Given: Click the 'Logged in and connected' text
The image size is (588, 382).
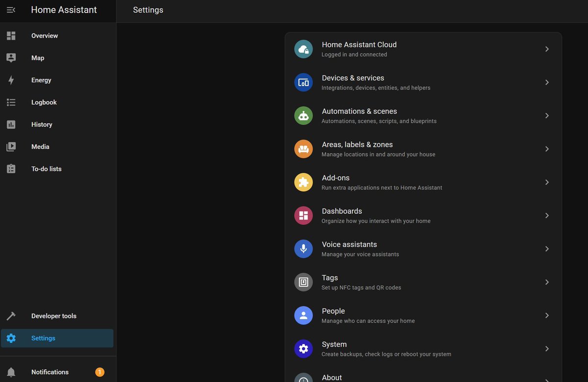Looking at the screenshot, I should tap(354, 54).
